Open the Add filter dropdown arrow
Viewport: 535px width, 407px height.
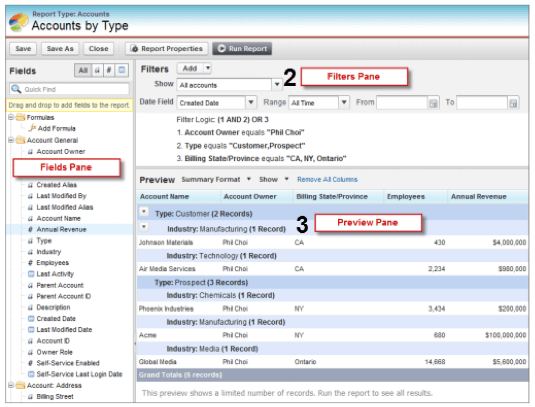(x=207, y=68)
